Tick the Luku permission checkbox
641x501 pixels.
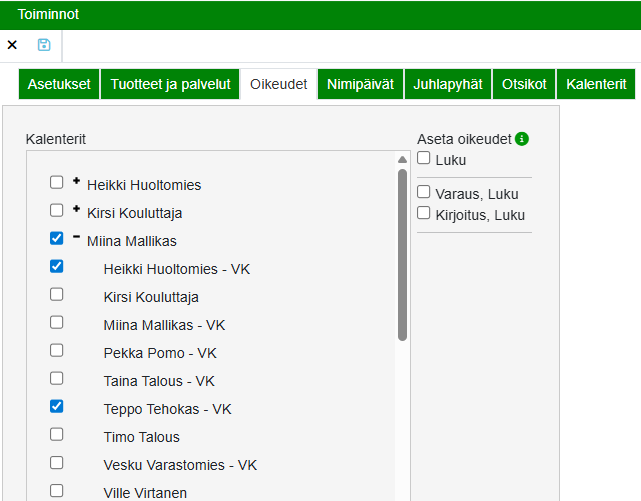pos(424,158)
